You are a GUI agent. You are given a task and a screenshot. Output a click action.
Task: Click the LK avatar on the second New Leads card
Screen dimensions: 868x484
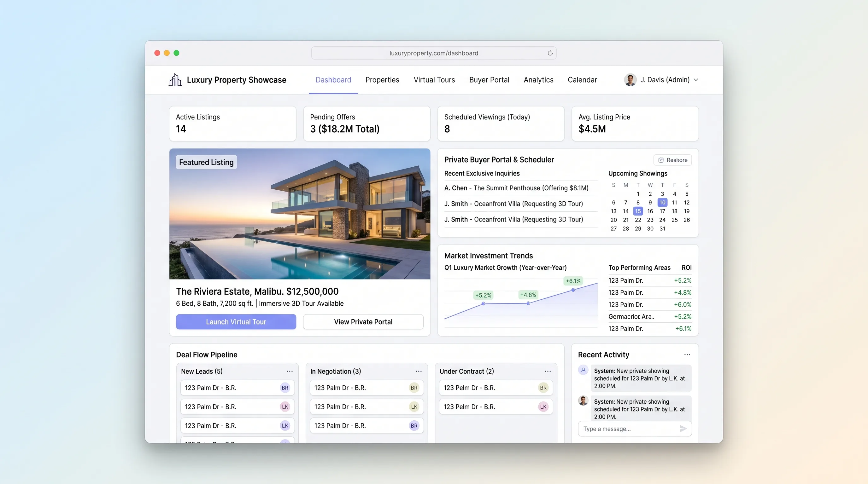click(285, 406)
